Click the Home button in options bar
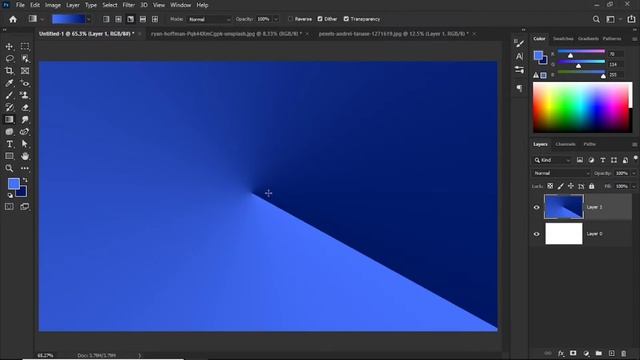The width and height of the screenshot is (640, 360). (x=13, y=19)
